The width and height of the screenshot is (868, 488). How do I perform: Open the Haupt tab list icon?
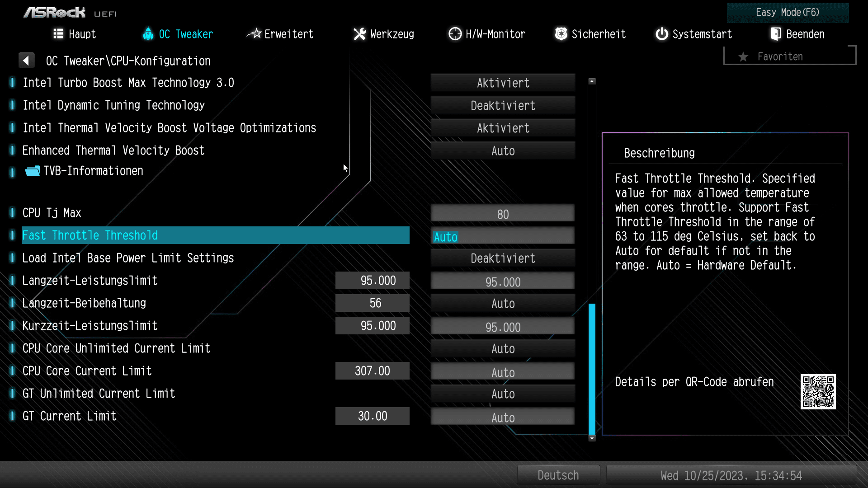pyautogui.click(x=58, y=34)
